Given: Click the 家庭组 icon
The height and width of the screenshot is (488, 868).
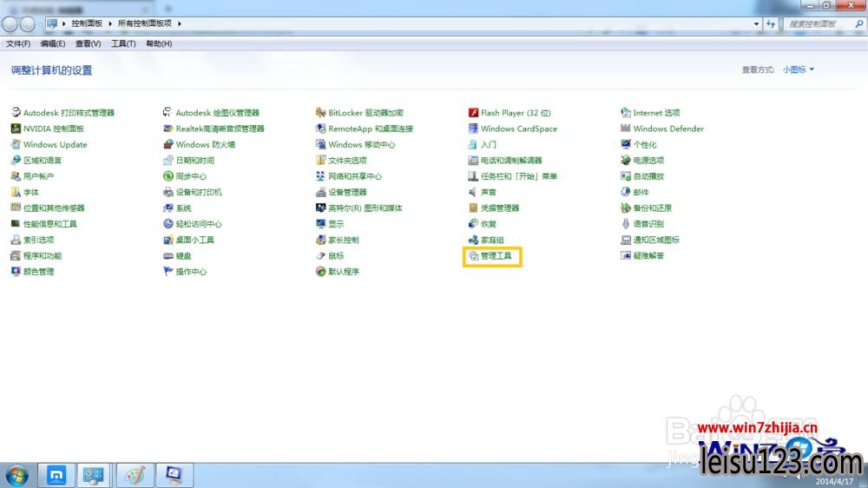Looking at the screenshot, I should 473,240.
